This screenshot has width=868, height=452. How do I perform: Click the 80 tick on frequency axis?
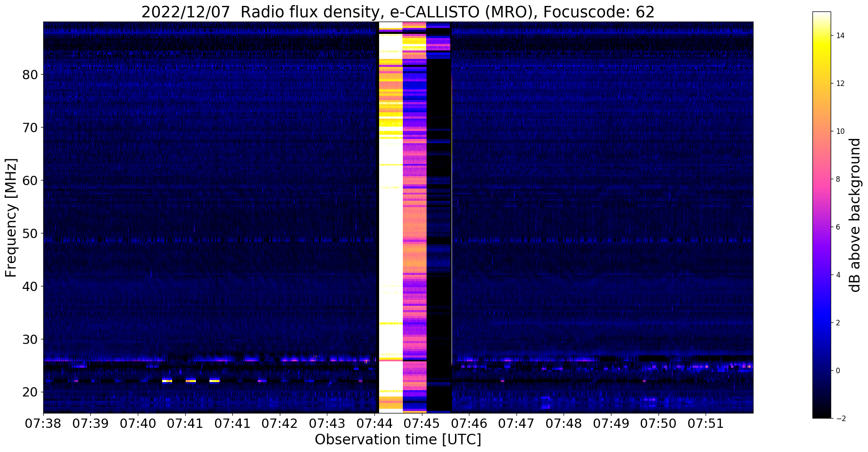pos(30,75)
